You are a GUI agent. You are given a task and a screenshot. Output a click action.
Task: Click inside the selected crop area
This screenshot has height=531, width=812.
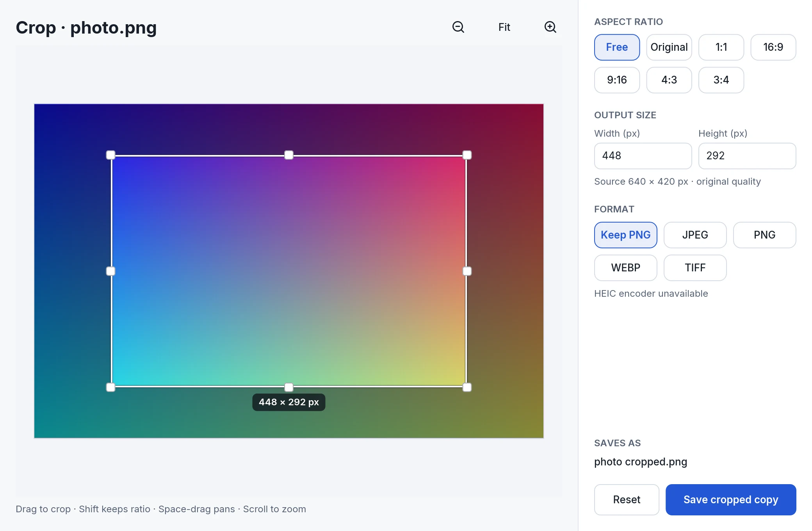click(289, 271)
